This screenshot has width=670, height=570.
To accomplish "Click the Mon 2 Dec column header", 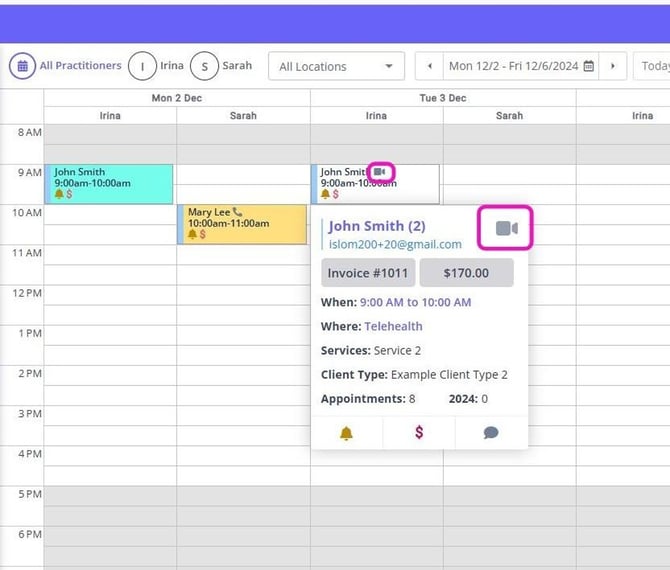I will click(x=176, y=98).
